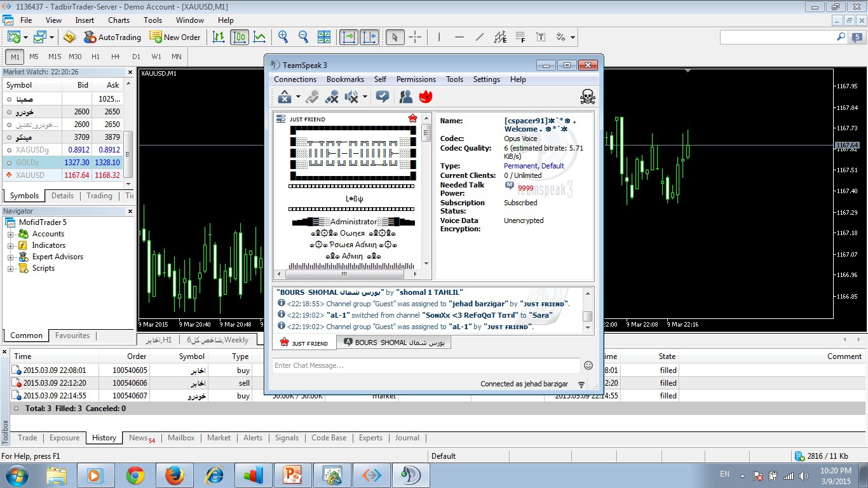This screenshot has width=868, height=488.
Task: Select the M15 timeframe
Action: [x=55, y=57]
